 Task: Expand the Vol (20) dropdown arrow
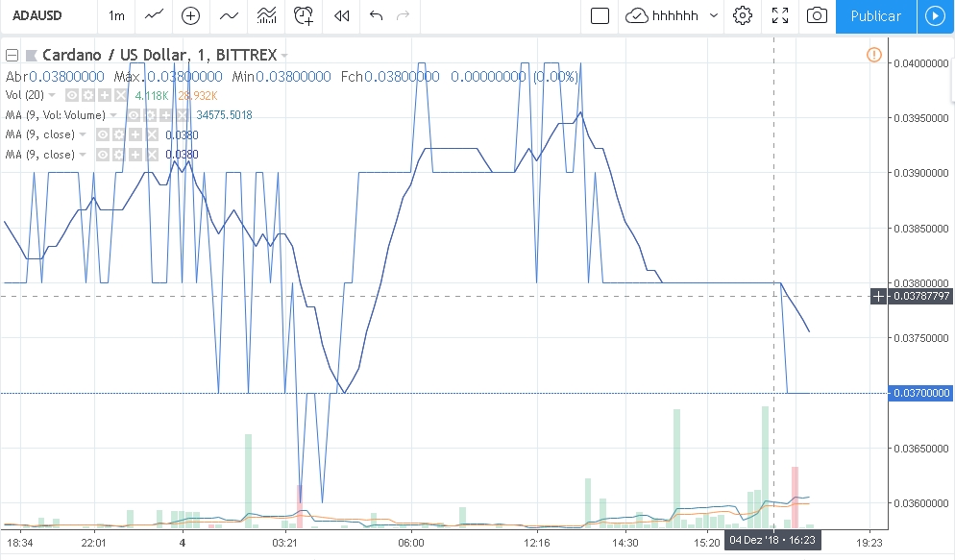coord(54,95)
